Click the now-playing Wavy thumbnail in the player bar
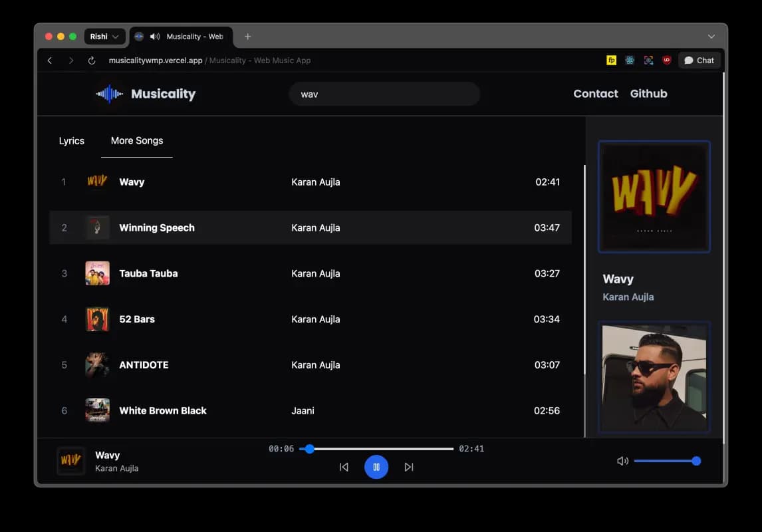Viewport: 762px width, 532px height. 71,460
